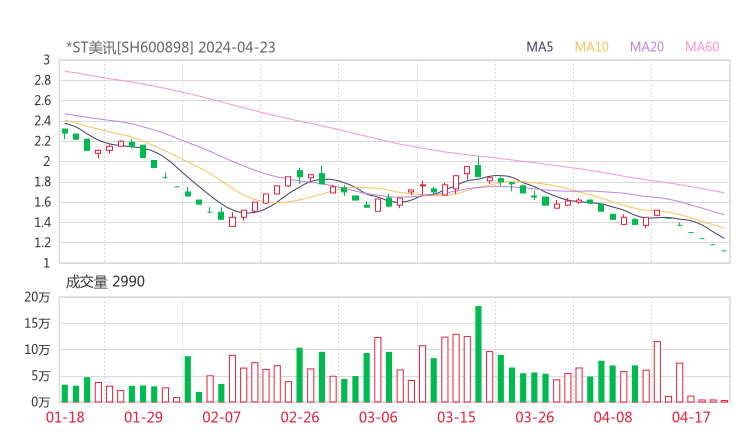
Task: Click the MA60 legend label
Action: click(702, 47)
